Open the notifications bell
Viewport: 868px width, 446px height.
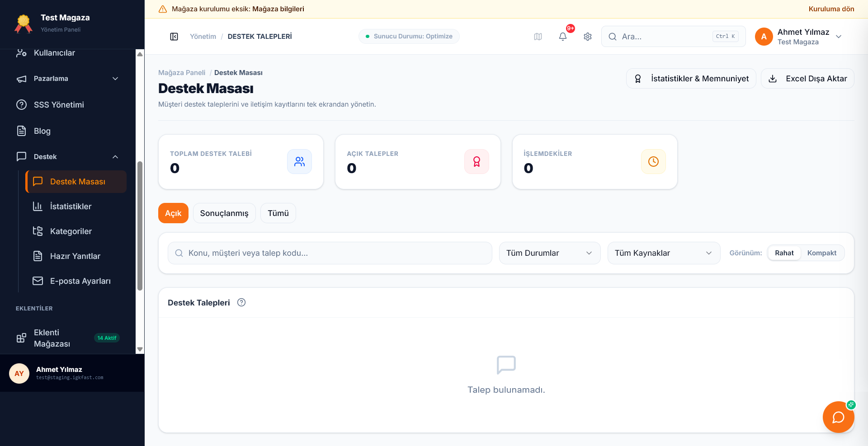[563, 37]
